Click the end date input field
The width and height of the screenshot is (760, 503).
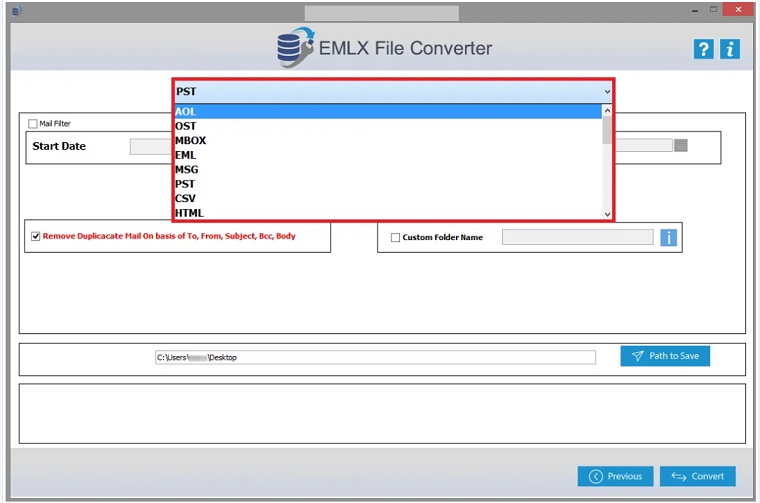click(644, 145)
